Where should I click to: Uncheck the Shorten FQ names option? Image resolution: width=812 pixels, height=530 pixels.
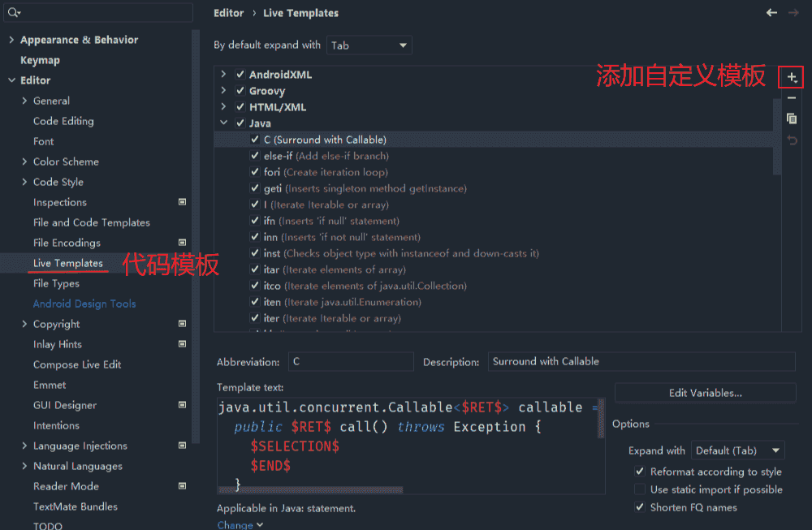[x=640, y=507]
